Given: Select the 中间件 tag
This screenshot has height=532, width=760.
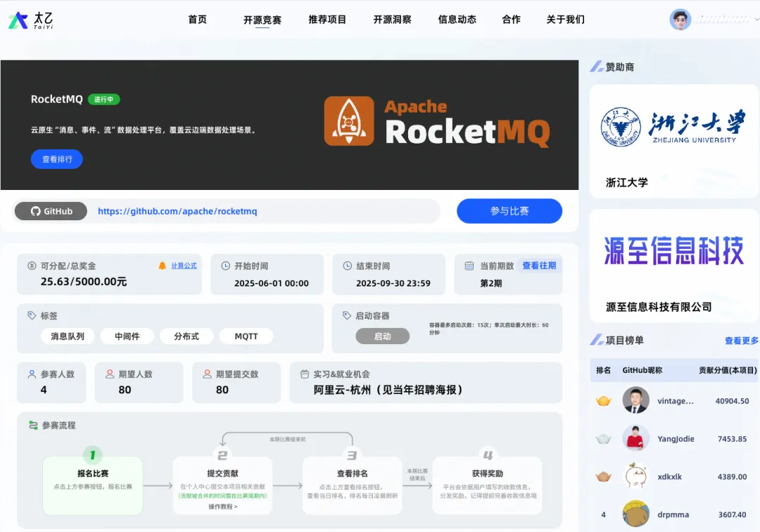Looking at the screenshot, I should coord(127,336).
